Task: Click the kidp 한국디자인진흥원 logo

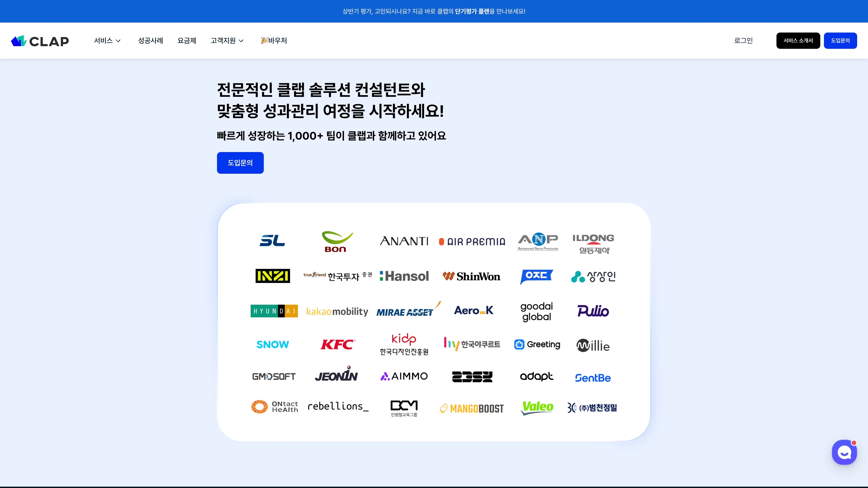Action: click(x=404, y=345)
